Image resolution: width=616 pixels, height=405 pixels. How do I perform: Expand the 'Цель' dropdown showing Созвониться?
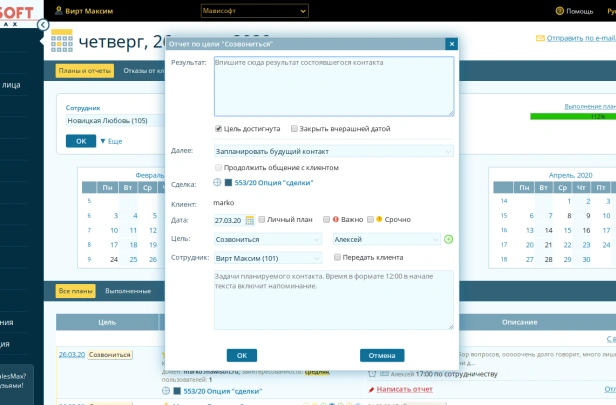coord(269,239)
